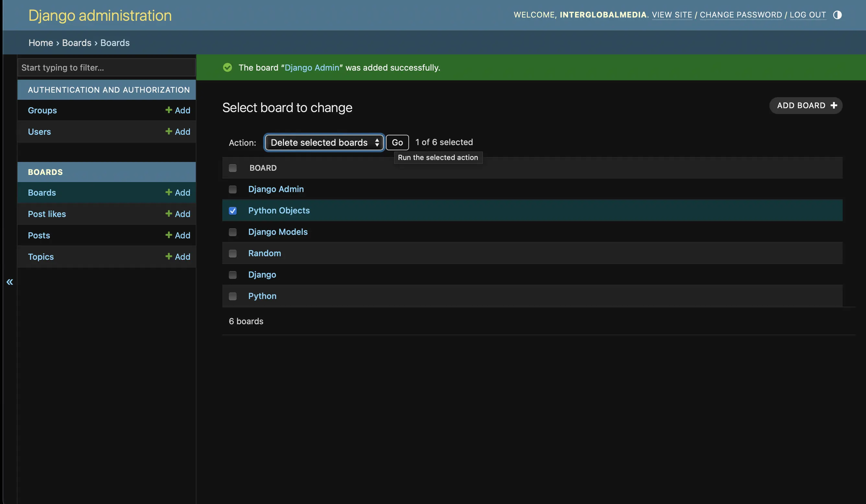Open the Python Objects board row
Image resolution: width=866 pixels, height=504 pixels.
click(x=279, y=210)
